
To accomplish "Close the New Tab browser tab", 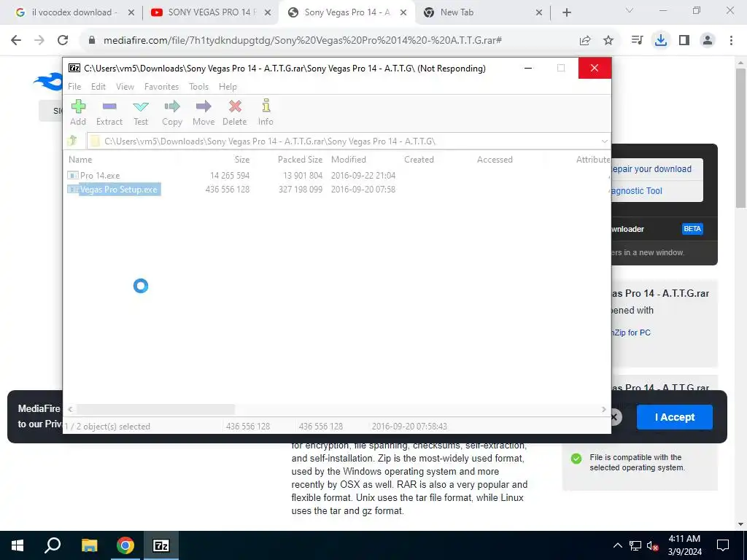I will (x=539, y=13).
